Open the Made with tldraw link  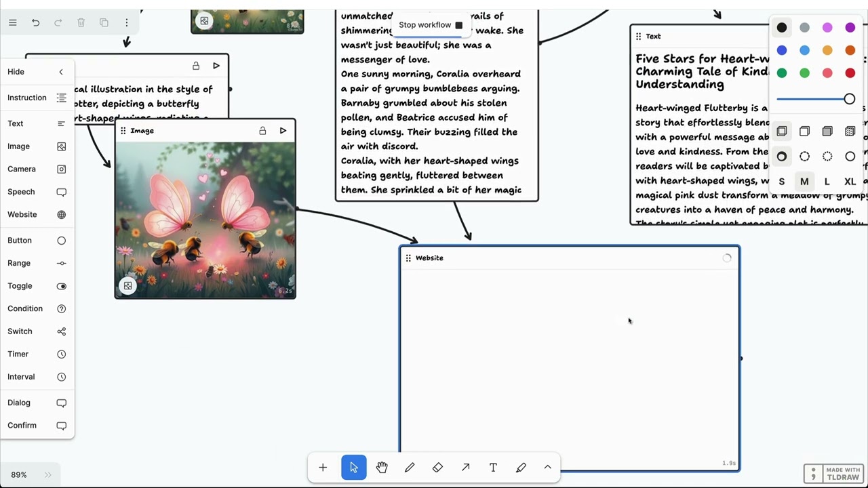[x=833, y=474]
